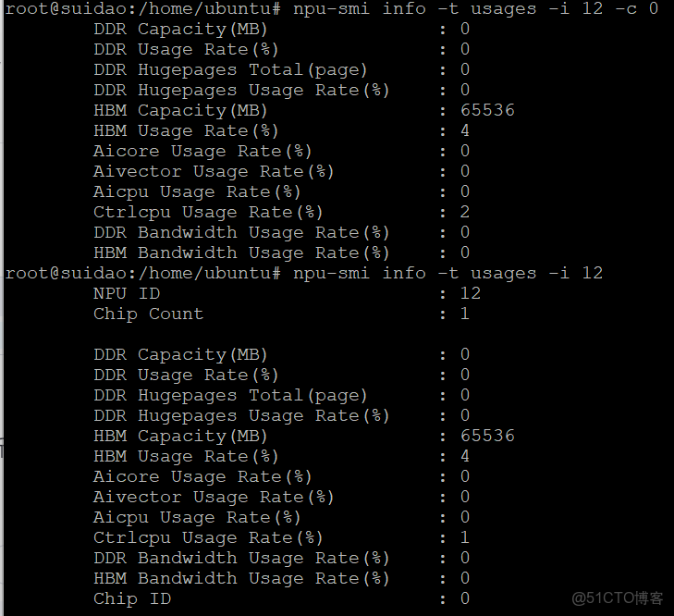Click "DDR Capacity(MB)" label in first command output
Screen dimensions: 674x616
click(x=180, y=29)
